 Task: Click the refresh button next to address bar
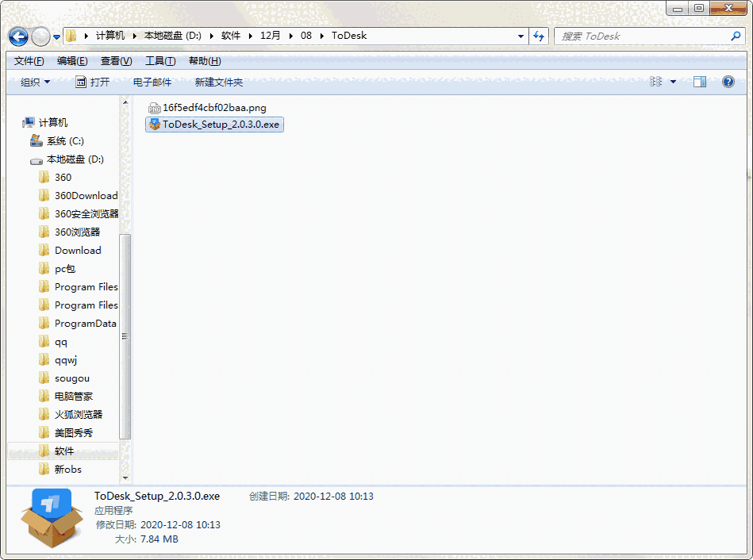(539, 36)
